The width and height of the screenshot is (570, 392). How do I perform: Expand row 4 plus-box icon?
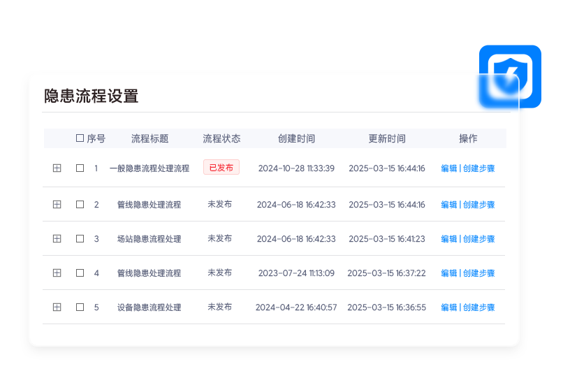[x=57, y=273]
